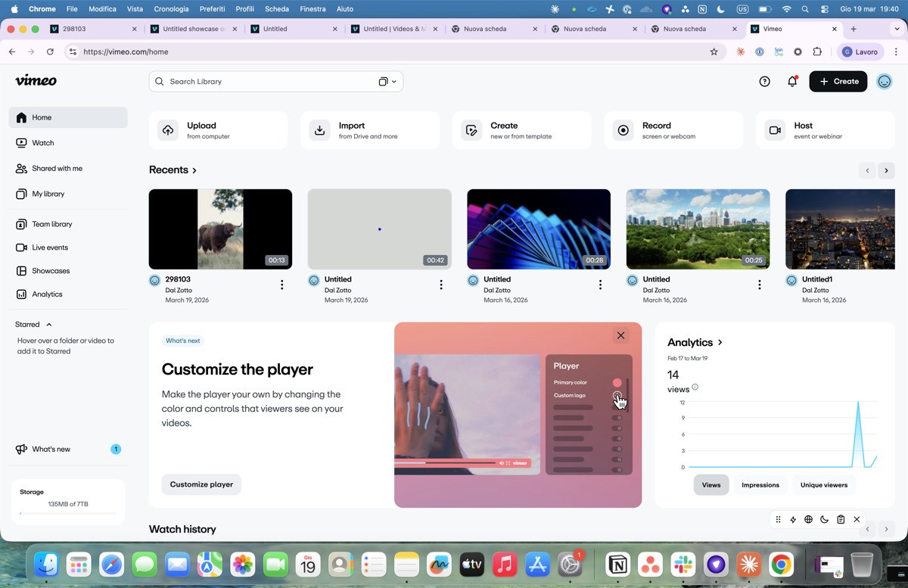
Task: Show the views info tooltip icon
Action: [x=695, y=387]
